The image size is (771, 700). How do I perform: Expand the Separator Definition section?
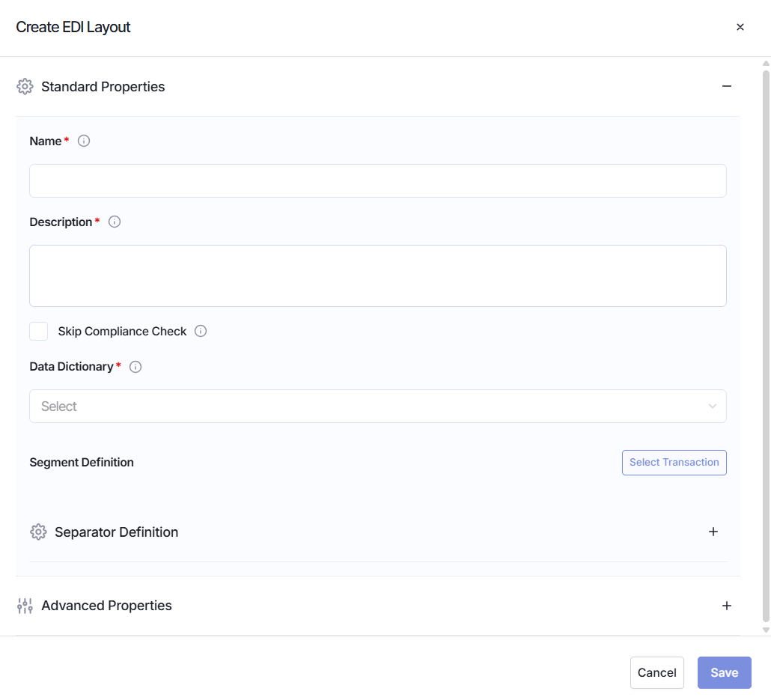click(x=713, y=532)
